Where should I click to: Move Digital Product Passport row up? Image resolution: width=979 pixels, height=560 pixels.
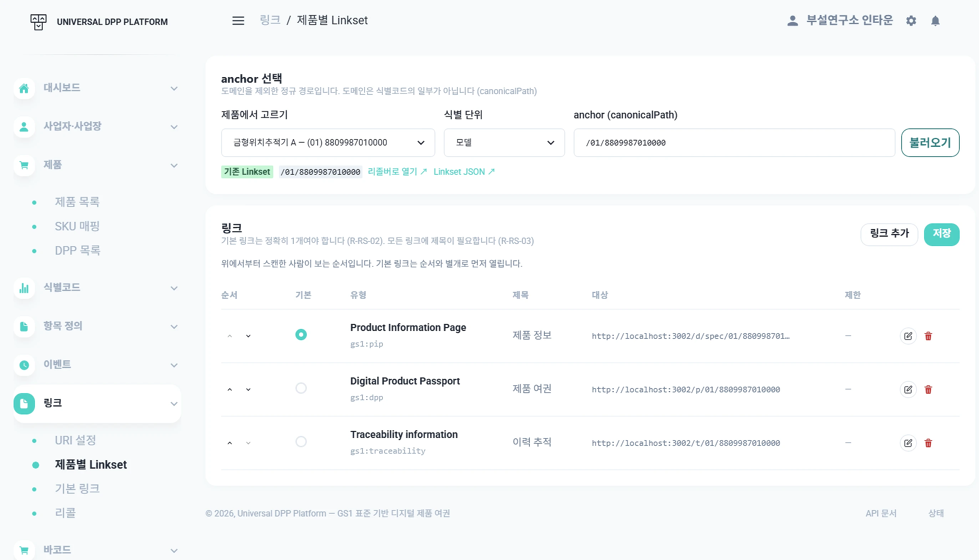tap(230, 390)
